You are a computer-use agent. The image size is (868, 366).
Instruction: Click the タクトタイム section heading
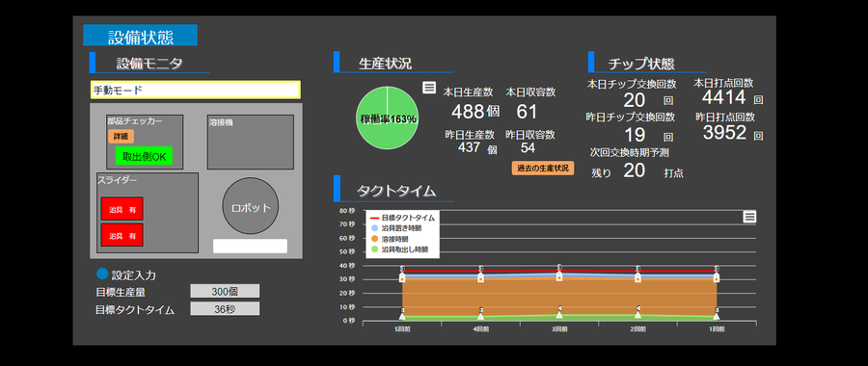[395, 192]
